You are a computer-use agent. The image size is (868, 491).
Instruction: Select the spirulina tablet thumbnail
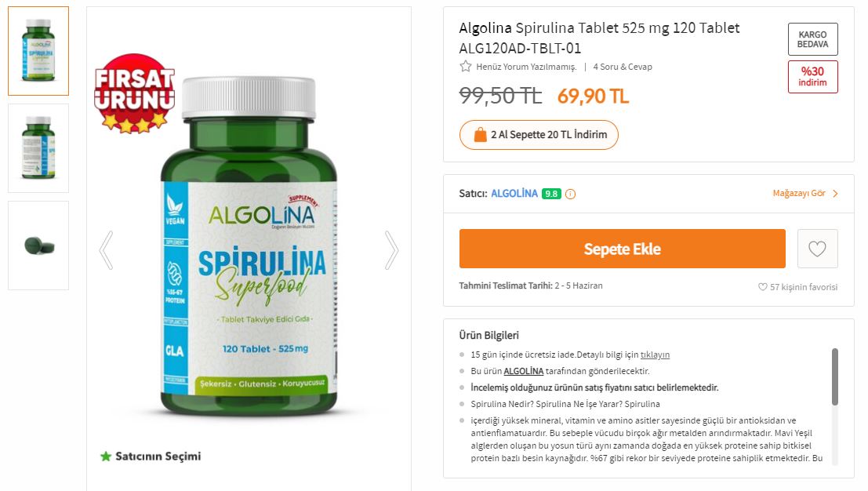tap(38, 245)
